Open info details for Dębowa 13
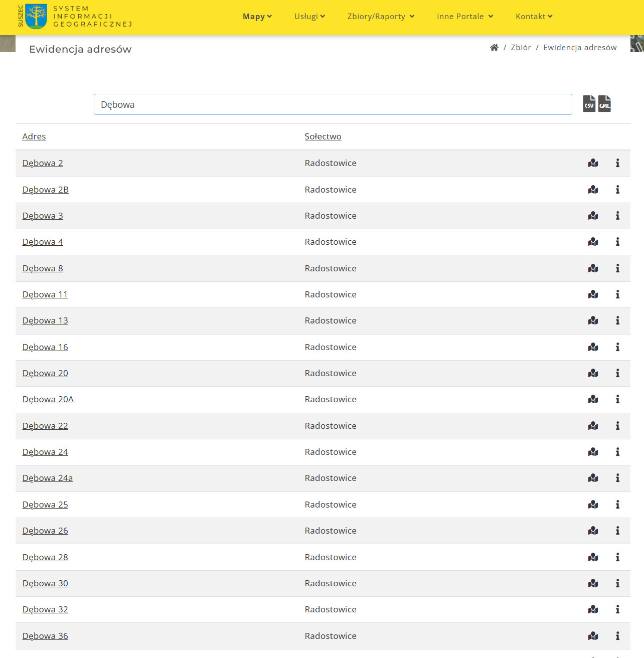 point(617,320)
